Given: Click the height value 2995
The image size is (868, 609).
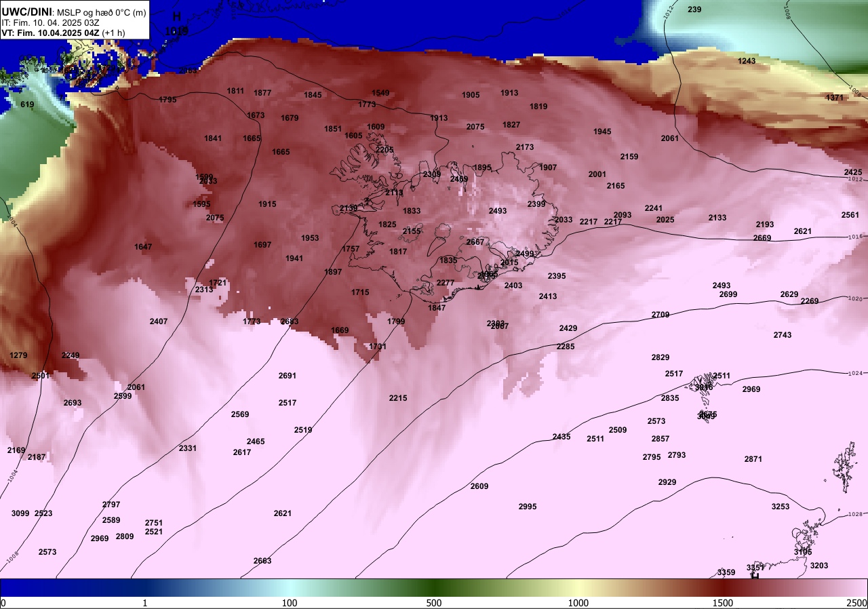Looking at the screenshot, I should 528,507.
